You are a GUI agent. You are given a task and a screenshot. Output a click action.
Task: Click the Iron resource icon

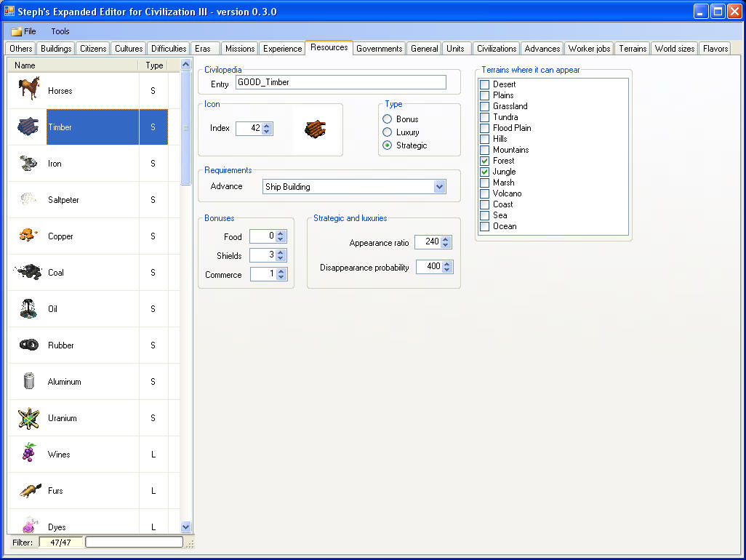(x=28, y=163)
